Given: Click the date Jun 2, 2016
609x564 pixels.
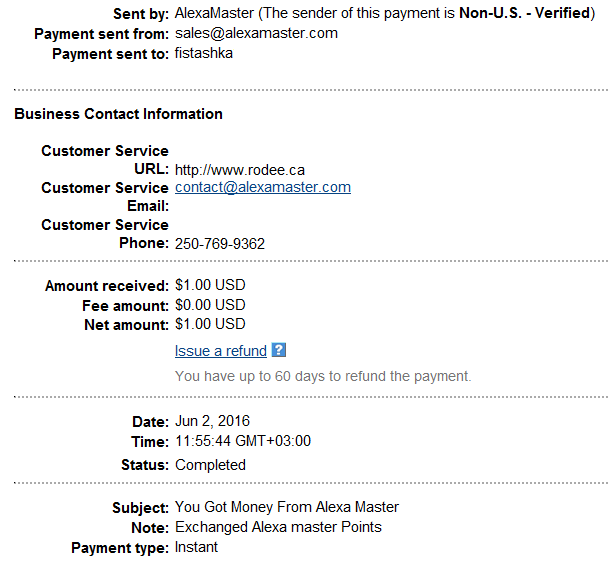Looking at the screenshot, I should (x=212, y=421).
